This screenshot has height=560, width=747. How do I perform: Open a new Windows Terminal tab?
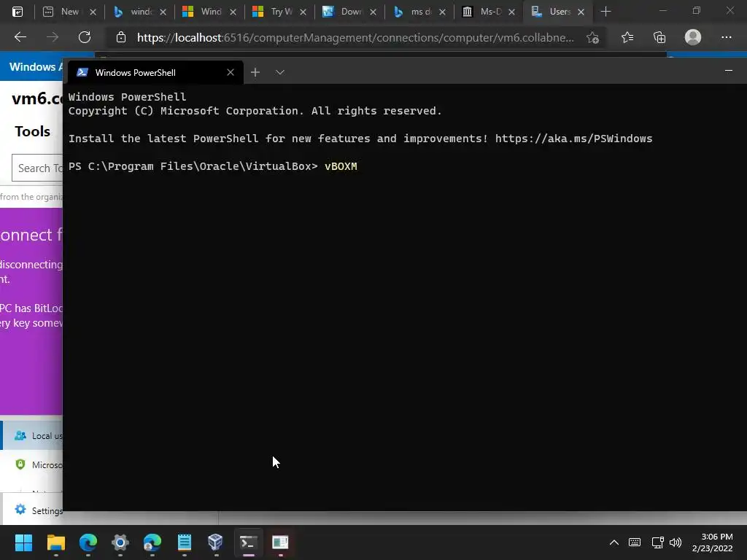255,72
